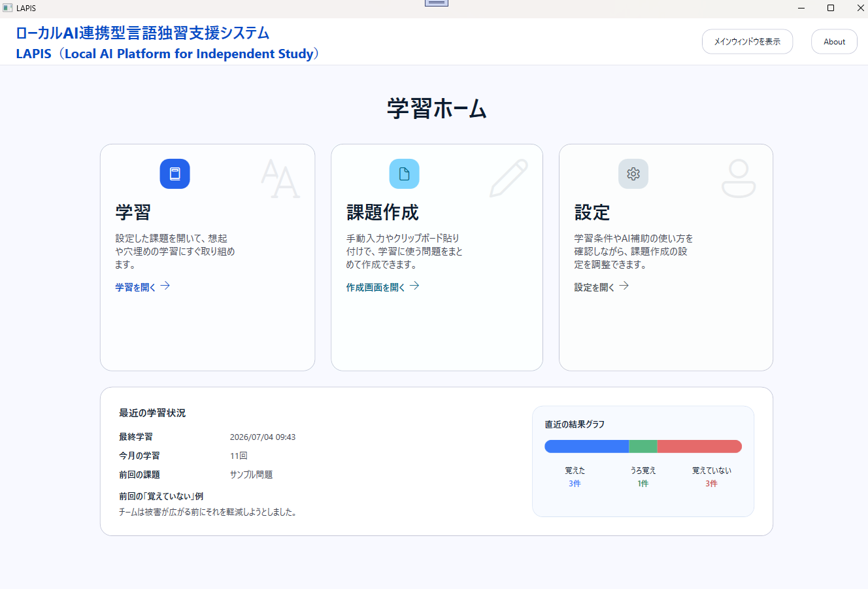Select the 課題作成 card heading
Viewport: 868px width, 589px height.
click(x=382, y=212)
